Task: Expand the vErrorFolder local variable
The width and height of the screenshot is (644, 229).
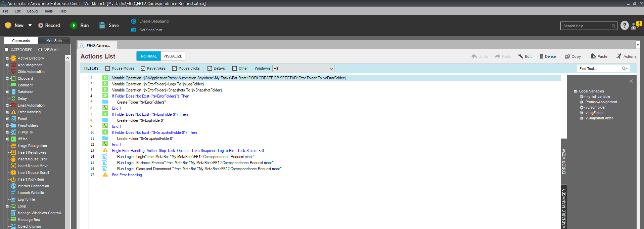Action: tap(582, 107)
